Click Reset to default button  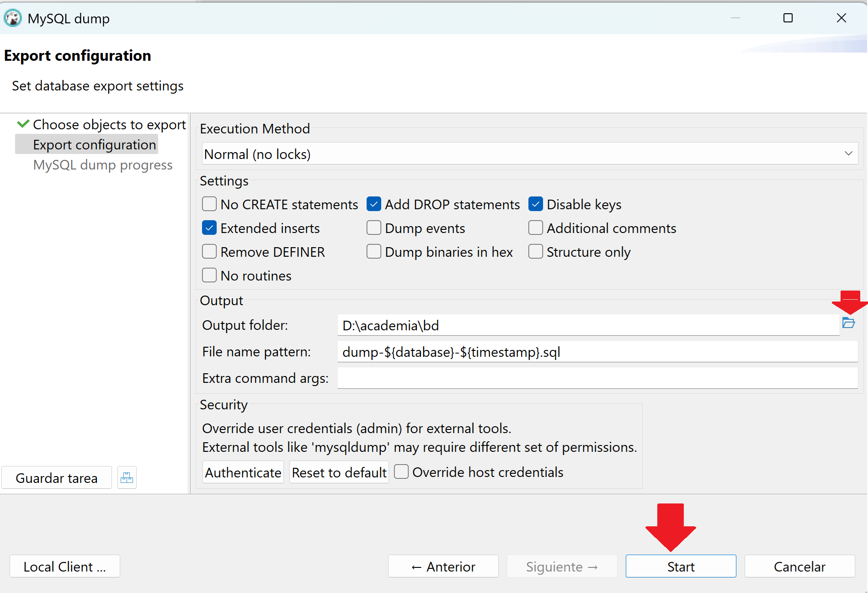click(339, 472)
